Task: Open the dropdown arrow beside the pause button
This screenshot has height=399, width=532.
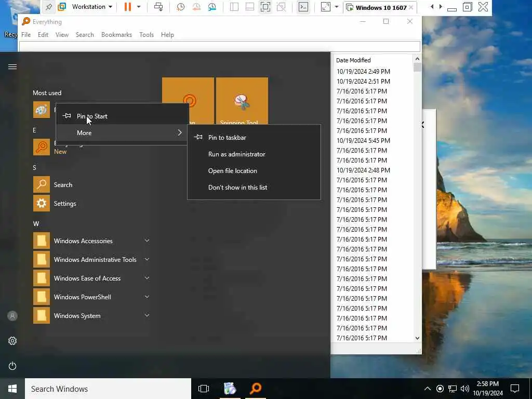Action: [138, 7]
